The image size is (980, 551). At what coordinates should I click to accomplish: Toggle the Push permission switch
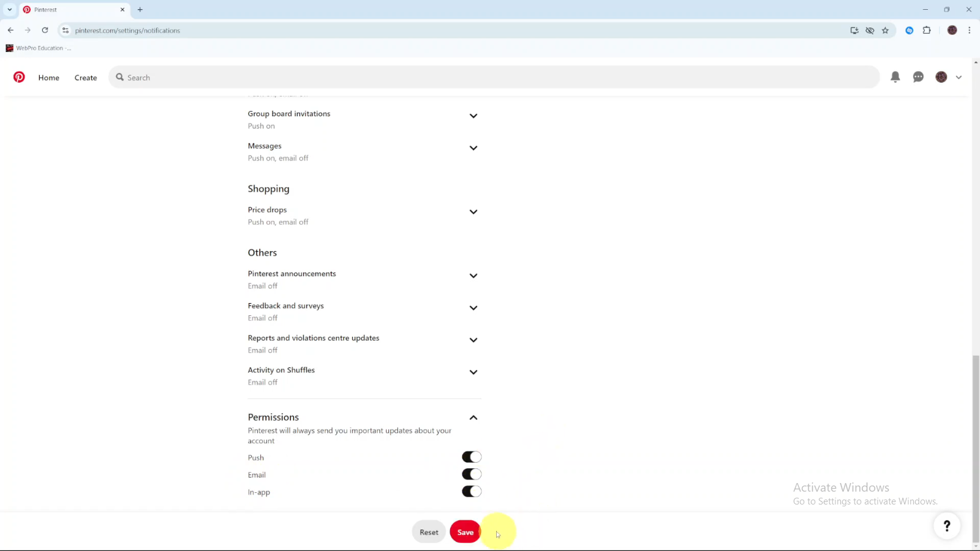(471, 457)
